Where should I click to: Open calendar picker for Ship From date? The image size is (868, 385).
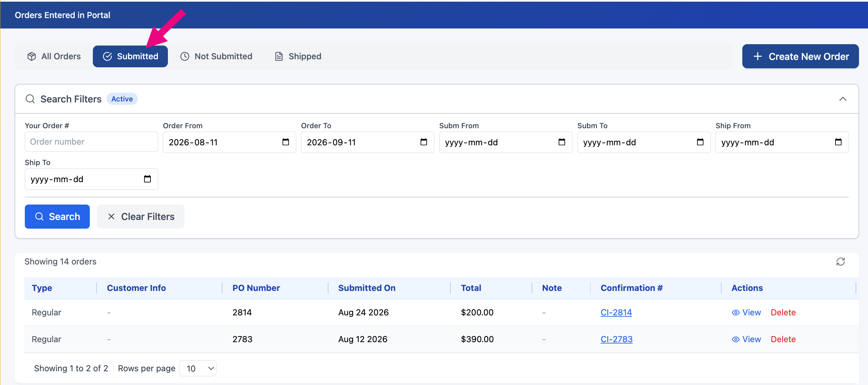pyautogui.click(x=838, y=142)
